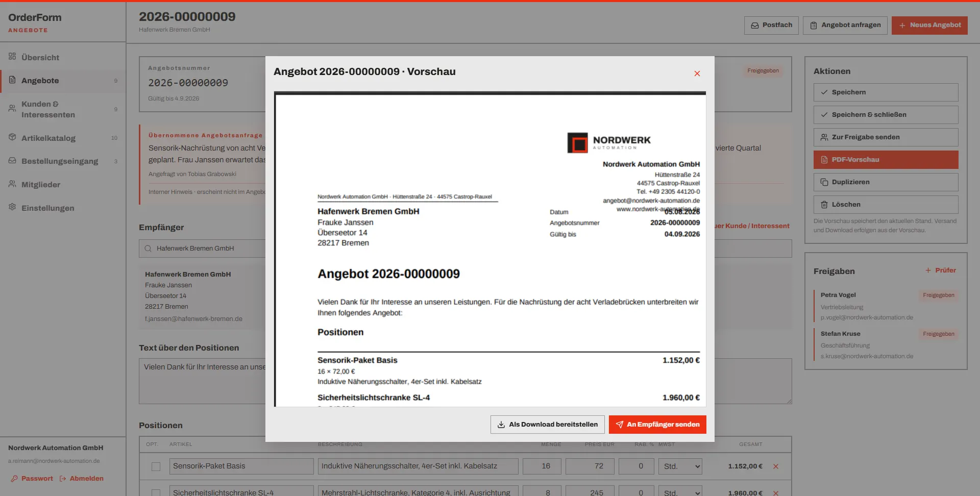Open PDF-Vorschau action
This screenshot has height=496, width=980.
pyautogui.click(x=886, y=160)
